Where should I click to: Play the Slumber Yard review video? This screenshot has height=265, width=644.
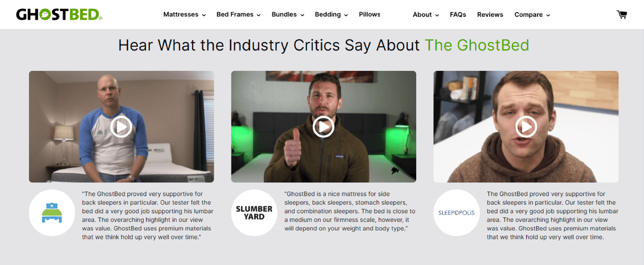(x=324, y=127)
